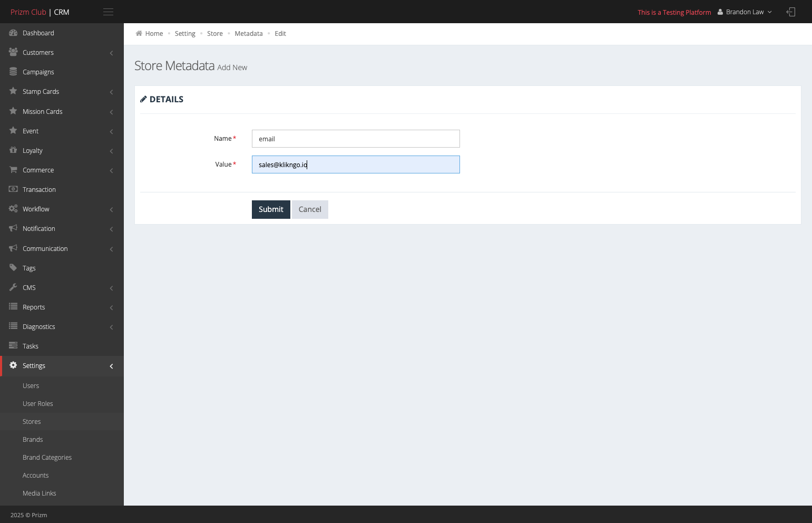
Task: Click the Stamp Cards star icon
Action: [x=13, y=91]
